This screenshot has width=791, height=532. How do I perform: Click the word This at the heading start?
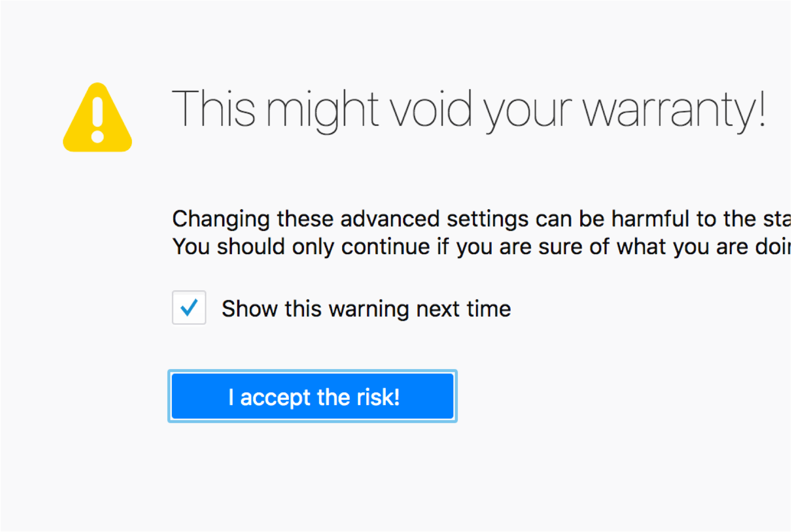click(214, 109)
